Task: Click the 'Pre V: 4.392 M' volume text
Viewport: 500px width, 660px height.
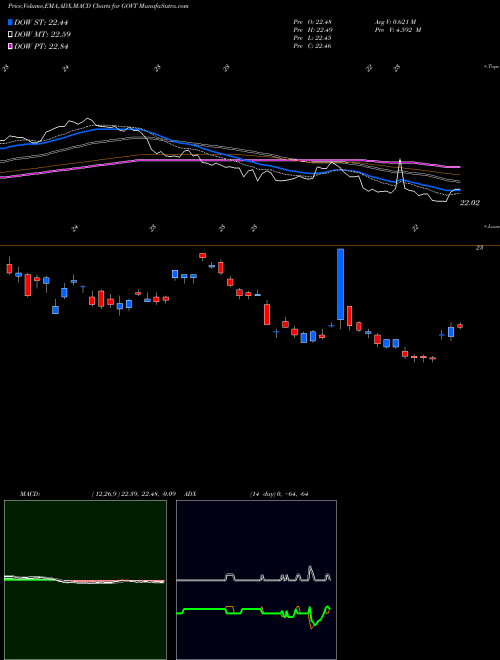Action: 400,30
